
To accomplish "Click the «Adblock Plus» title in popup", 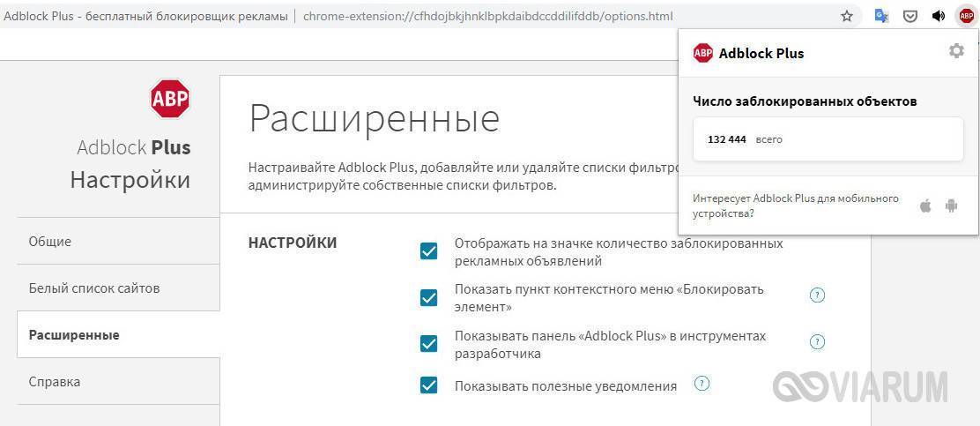I will 761,53.
